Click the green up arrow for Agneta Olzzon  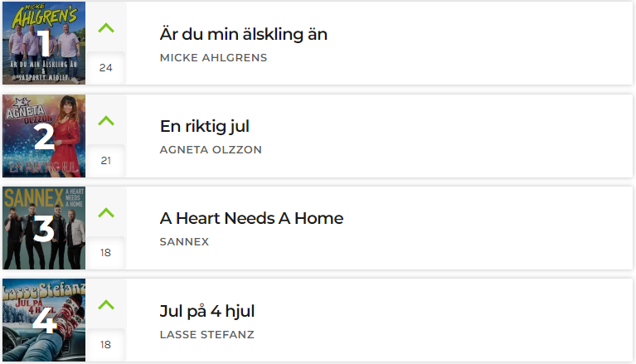106,120
